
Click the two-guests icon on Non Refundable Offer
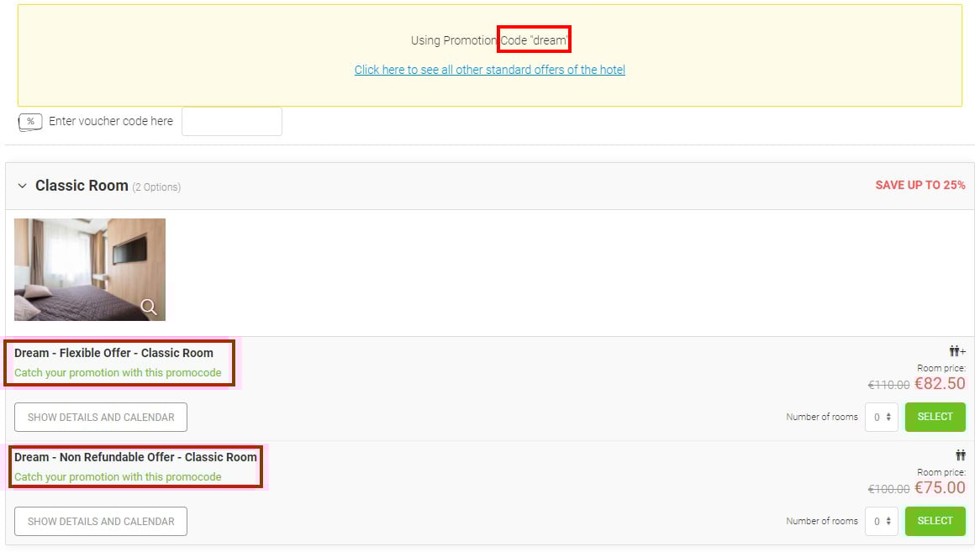[x=961, y=455]
